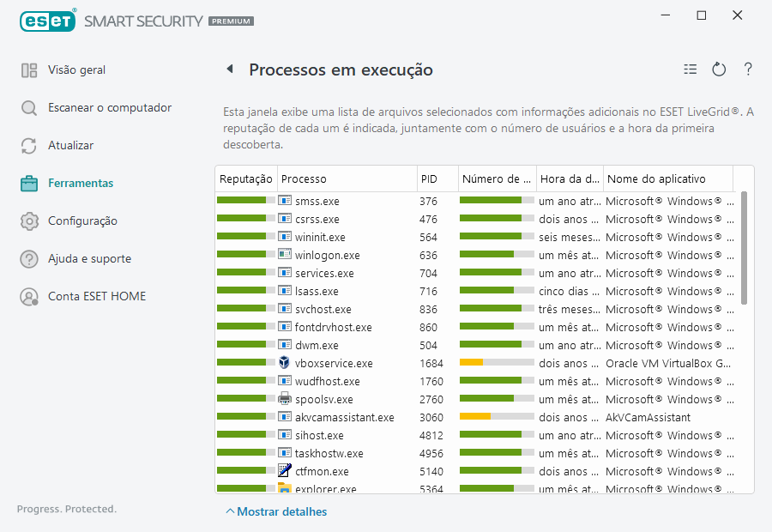Screen dimensions: 772x532
Task: Expand details with Mostrar detalhes chevron
Action: click(230, 512)
